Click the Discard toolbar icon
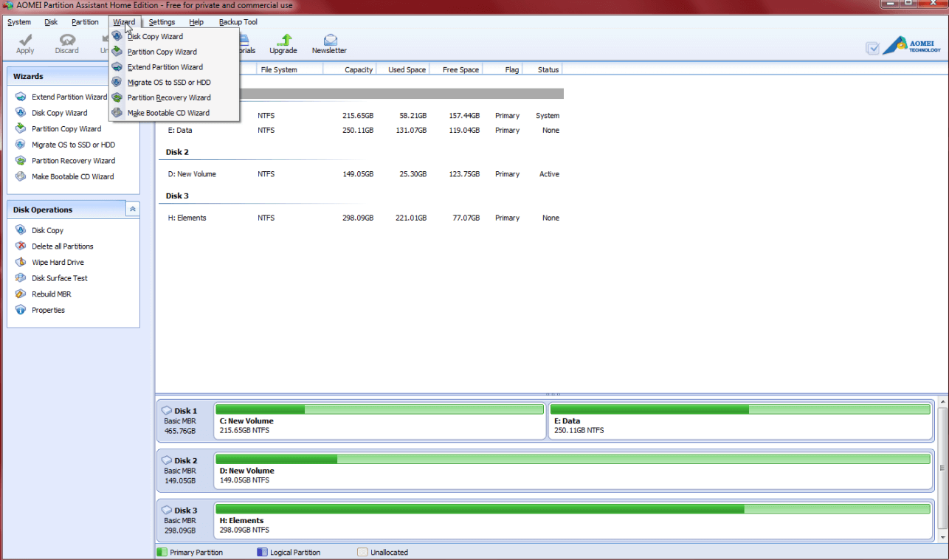 (67, 40)
